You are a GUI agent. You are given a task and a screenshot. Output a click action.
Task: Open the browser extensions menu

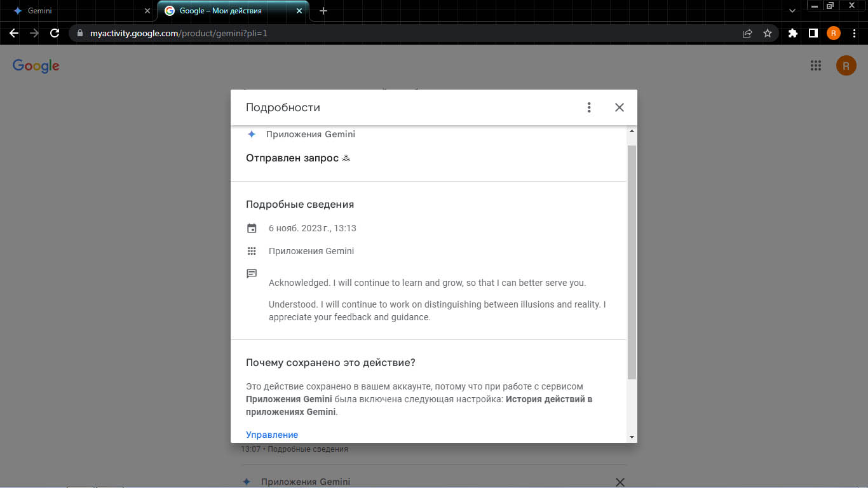pos(792,33)
